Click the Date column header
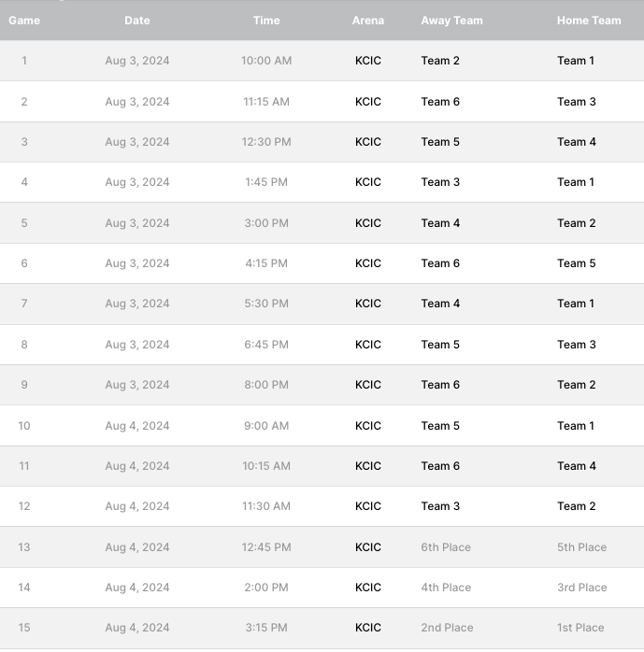Viewport: 644px width, 652px height. (137, 21)
